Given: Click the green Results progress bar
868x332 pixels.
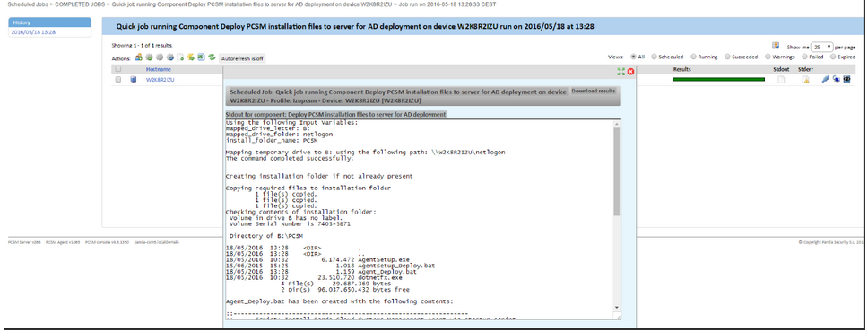Looking at the screenshot, I should (x=718, y=80).
